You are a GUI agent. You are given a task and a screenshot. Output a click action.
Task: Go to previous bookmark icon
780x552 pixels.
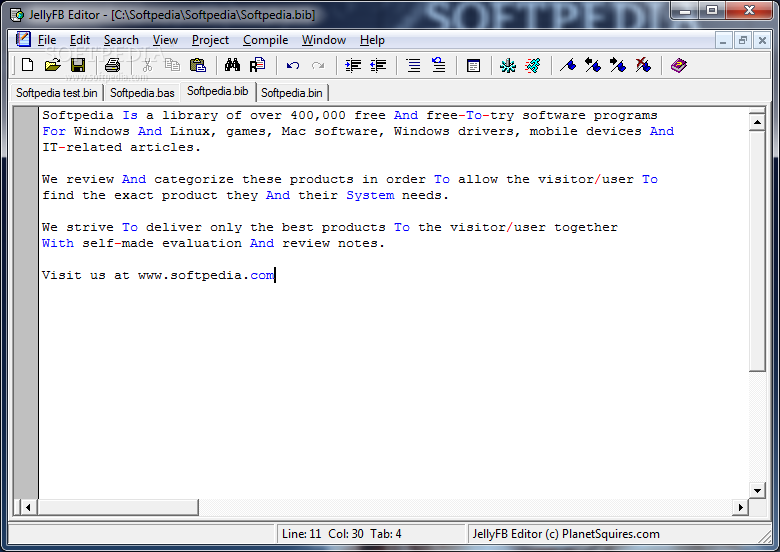(x=593, y=65)
